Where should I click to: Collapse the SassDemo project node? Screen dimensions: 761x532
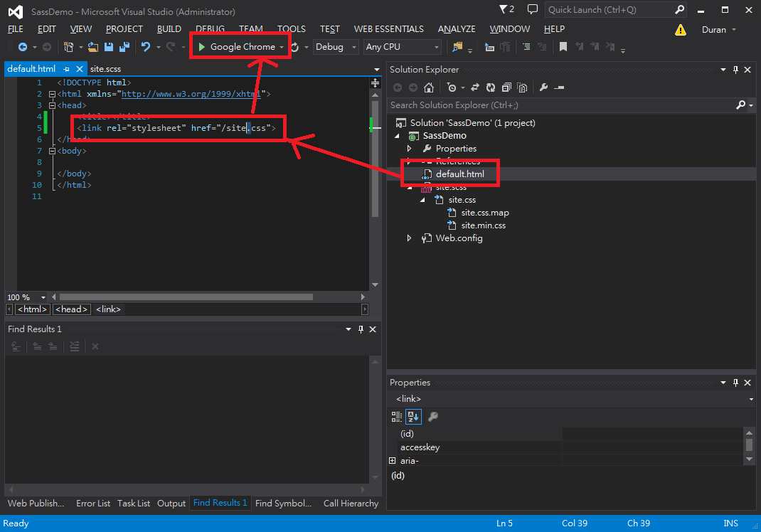397,136
